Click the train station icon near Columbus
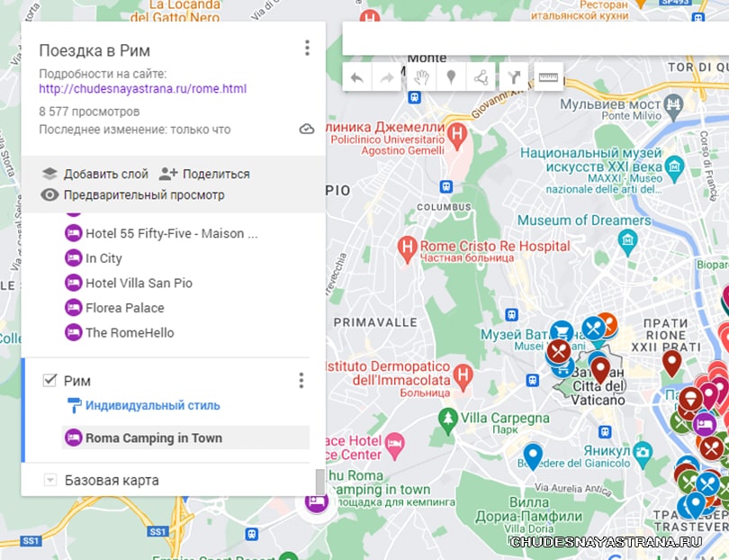The image size is (729, 560). tap(445, 186)
